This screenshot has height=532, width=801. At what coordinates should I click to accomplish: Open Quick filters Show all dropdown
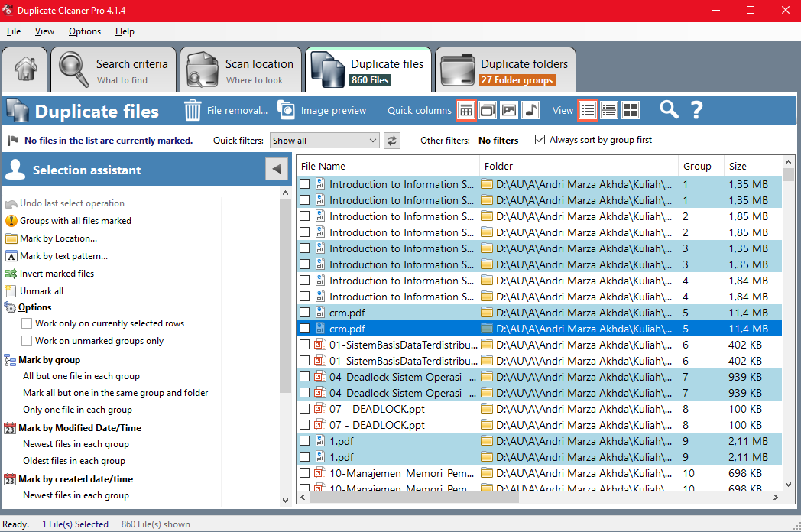tap(326, 141)
